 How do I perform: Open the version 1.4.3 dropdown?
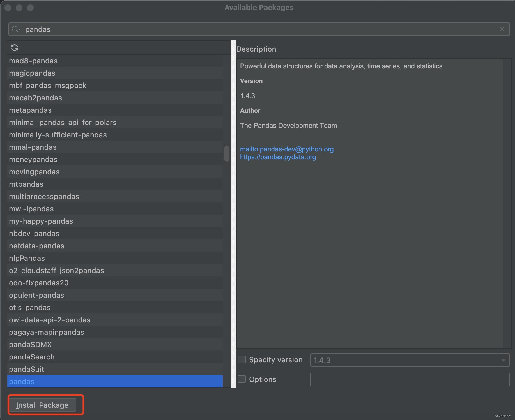[x=410, y=360]
